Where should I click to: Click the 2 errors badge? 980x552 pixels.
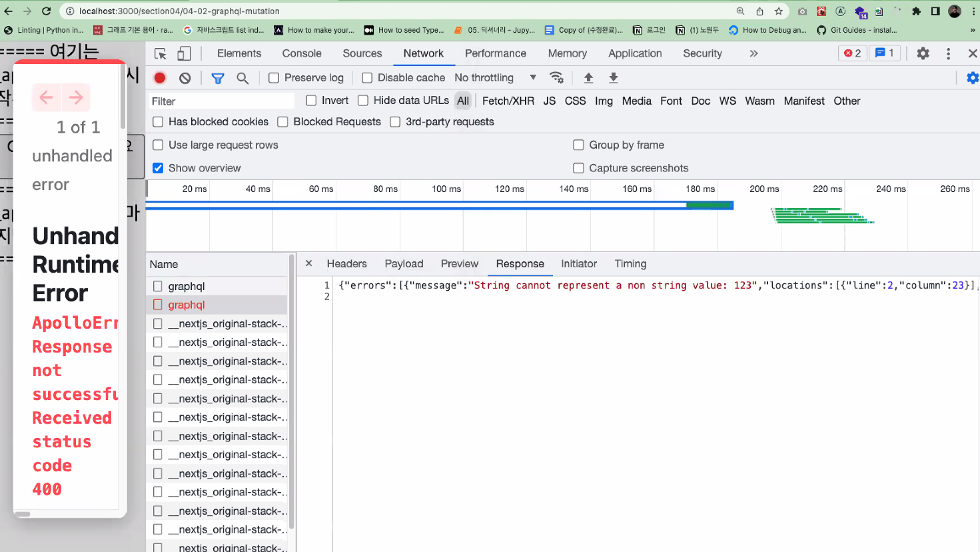(x=853, y=53)
